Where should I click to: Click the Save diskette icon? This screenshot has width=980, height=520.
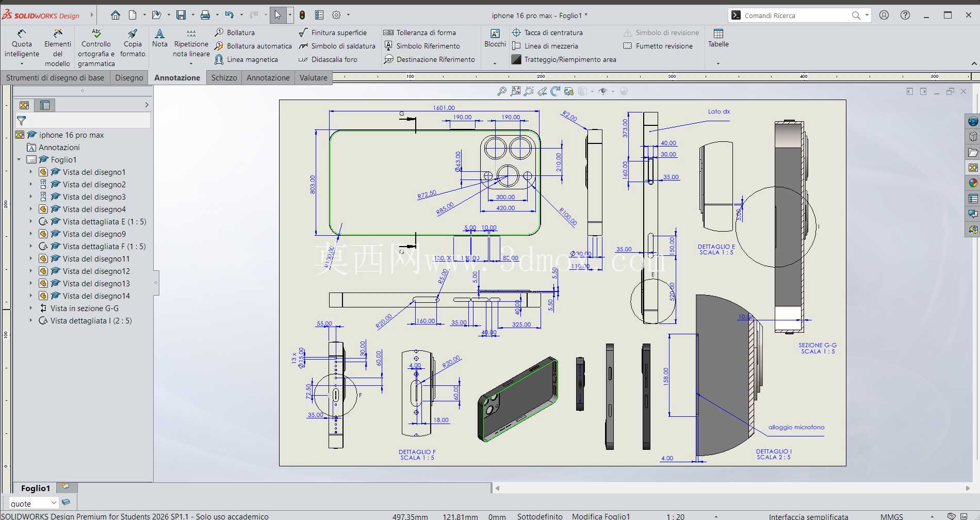(x=181, y=15)
